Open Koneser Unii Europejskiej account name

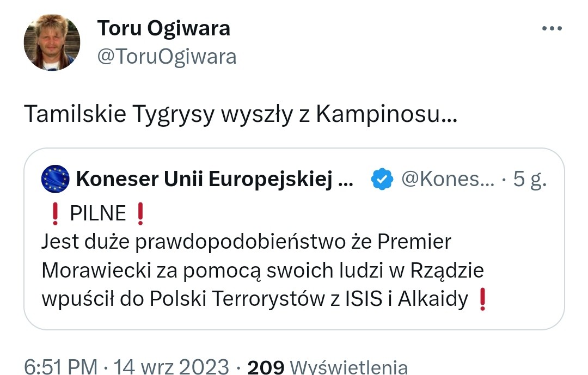tap(215, 179)
